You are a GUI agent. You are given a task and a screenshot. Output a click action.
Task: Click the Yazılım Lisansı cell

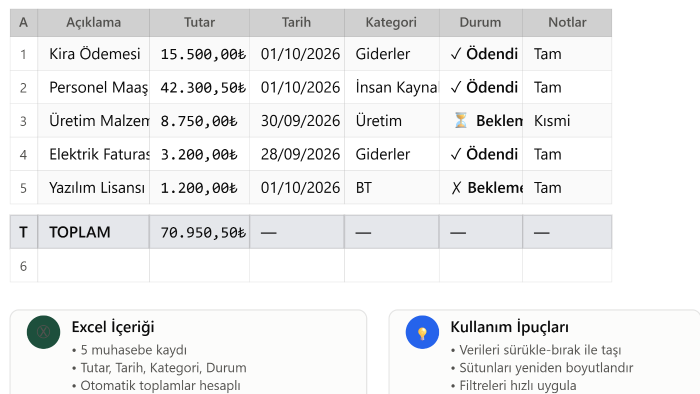[x=93, y=188]
